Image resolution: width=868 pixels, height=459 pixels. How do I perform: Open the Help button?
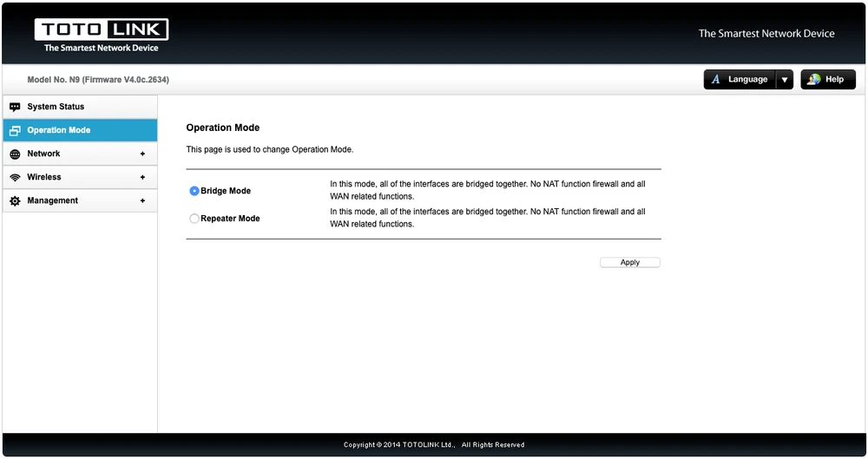click(828, 80)
